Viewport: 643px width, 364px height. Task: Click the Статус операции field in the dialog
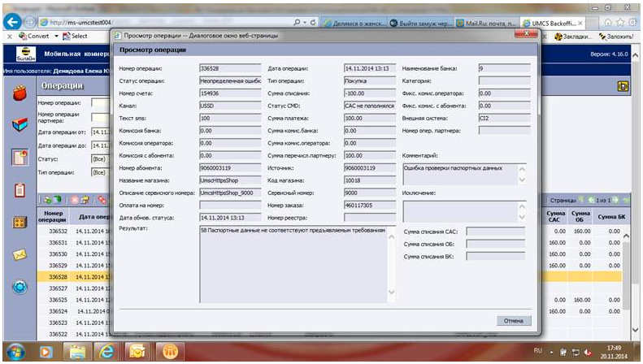pyautogui.click(x=230, y=80)
